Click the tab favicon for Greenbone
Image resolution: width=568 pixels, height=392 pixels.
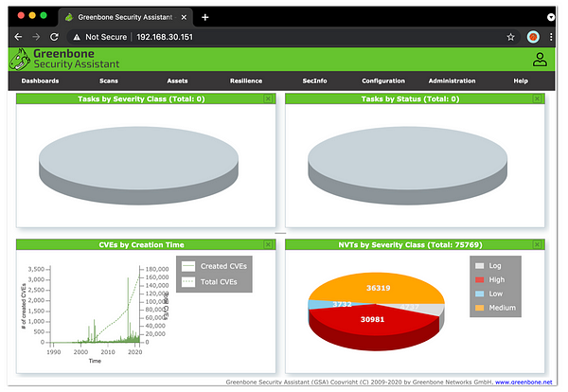69,17
